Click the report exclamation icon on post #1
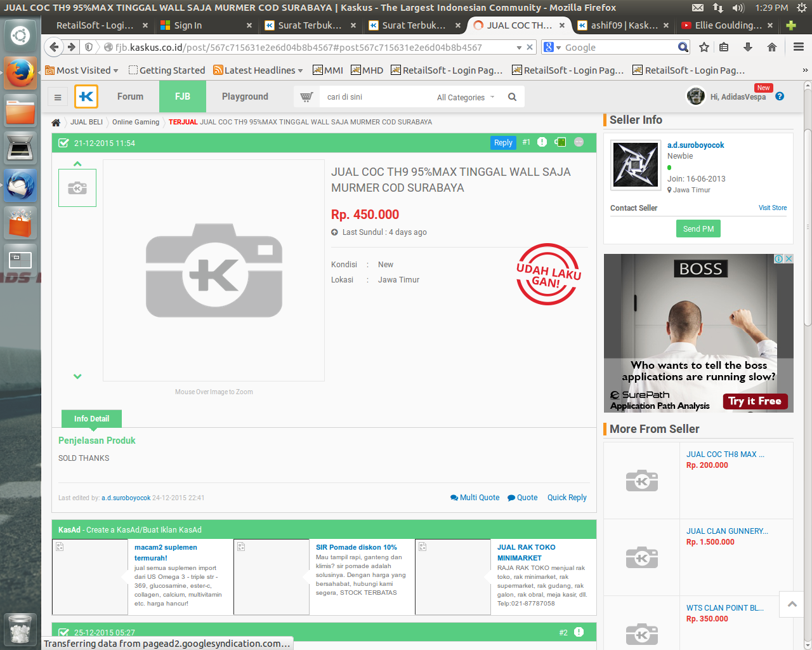The width and height of the screenshot is (812, 650). pyautogui.click(x=542, y=142)
